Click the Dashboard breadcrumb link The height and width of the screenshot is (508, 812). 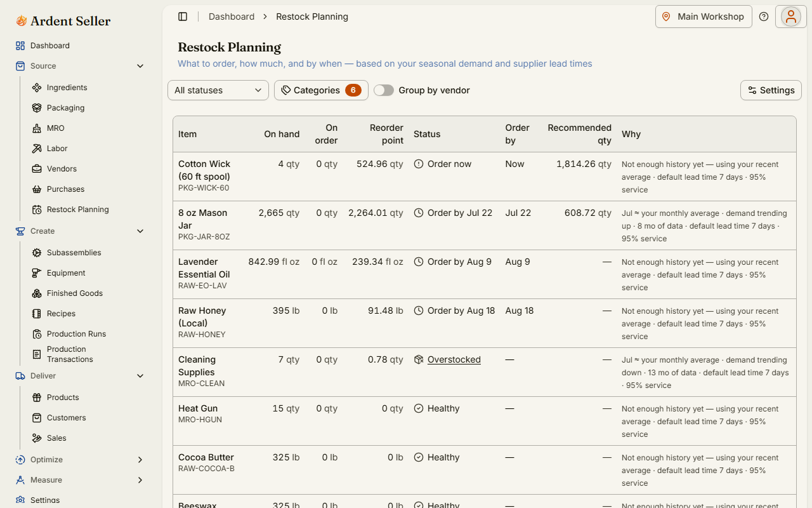tap(232, 17)
